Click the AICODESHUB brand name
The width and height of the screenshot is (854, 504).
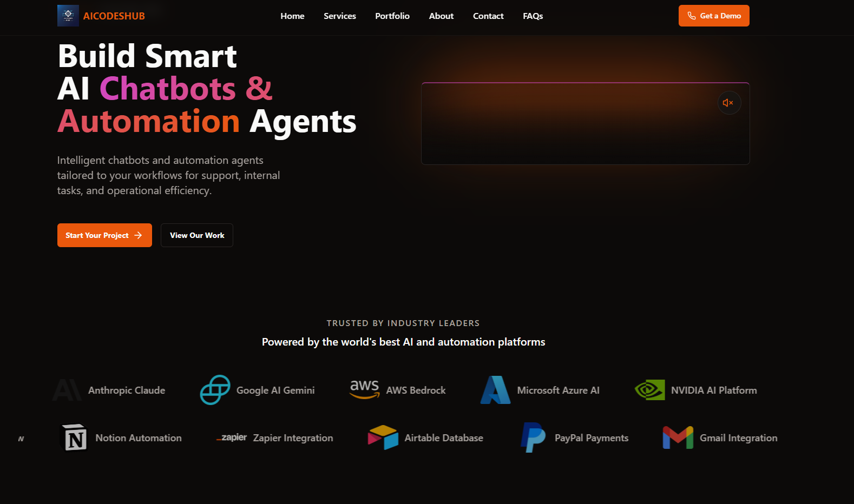[x=114, y=16]
